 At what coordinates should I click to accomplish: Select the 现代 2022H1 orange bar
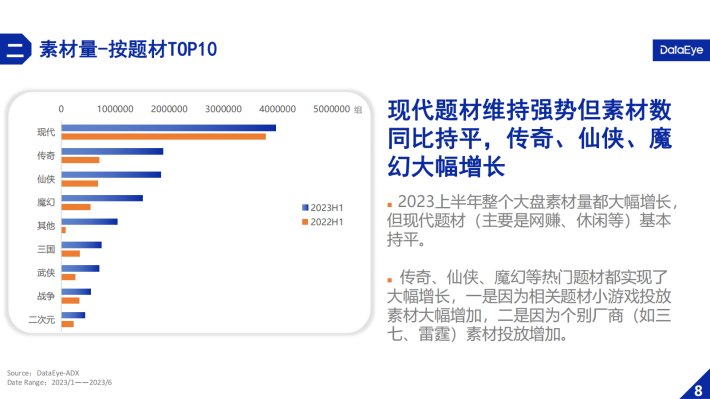click(x=164, y=136)
